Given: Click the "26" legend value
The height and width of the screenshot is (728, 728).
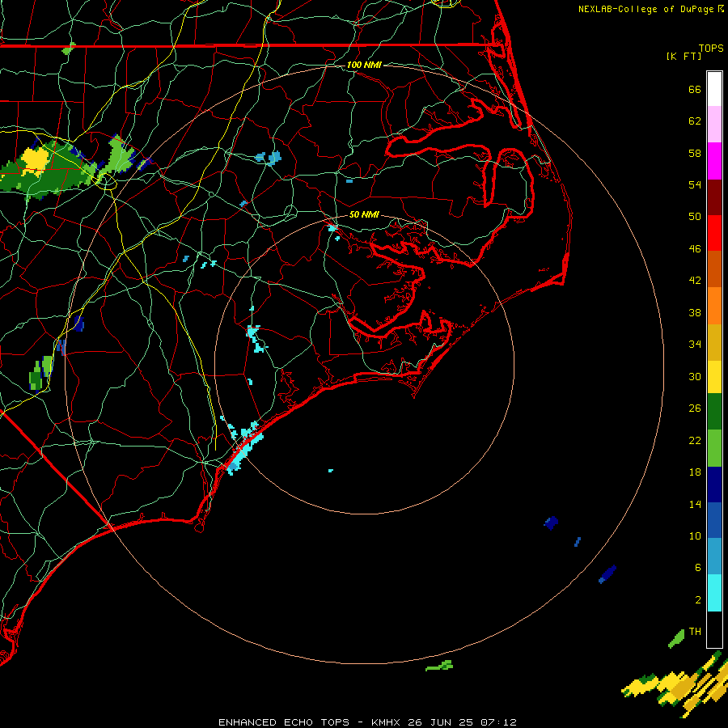Looking at the screenshot, I should 695,408.
